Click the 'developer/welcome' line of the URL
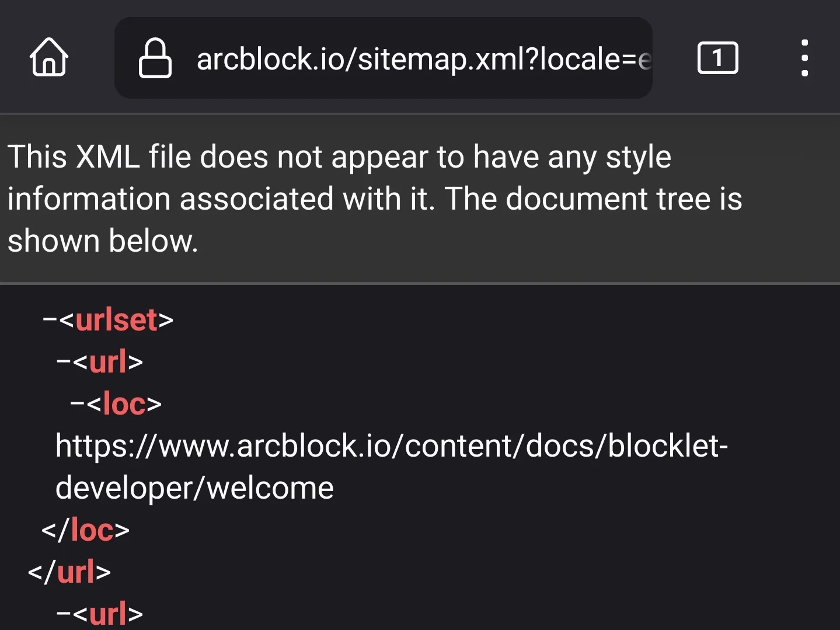The height and width of the screenshot is (630, 840). click(194, 488)
